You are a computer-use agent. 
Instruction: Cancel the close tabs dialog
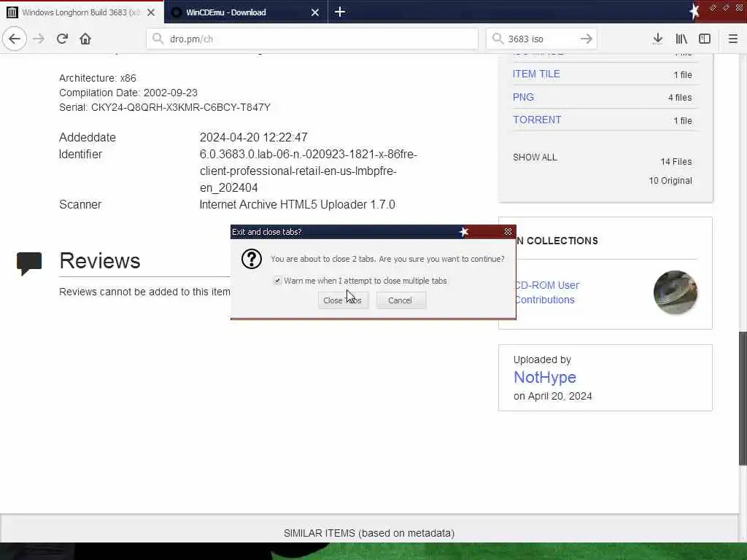click(x=400, y=300)
